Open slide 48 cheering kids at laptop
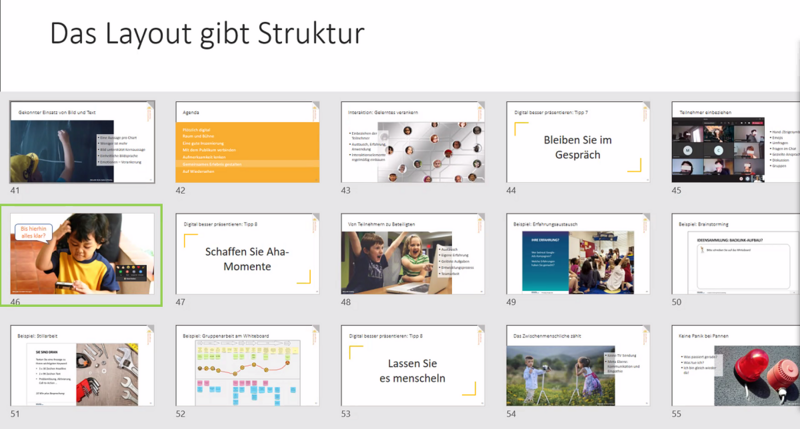800x429 pixels. (413, 254)
